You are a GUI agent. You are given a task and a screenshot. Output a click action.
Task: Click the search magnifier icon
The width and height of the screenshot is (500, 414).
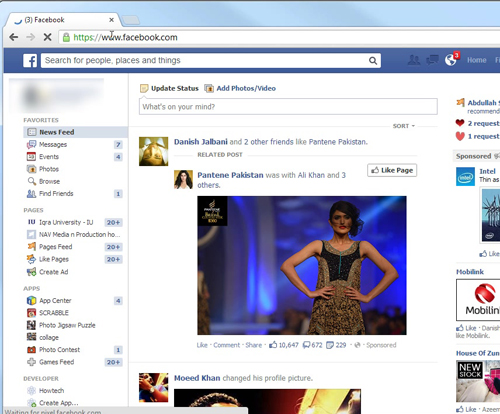point(373,61)
